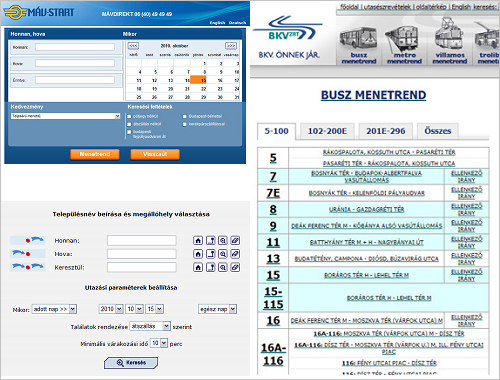
Task: Tick the 'átszállás nélkül' checkbox
Action: pos(129,124)
